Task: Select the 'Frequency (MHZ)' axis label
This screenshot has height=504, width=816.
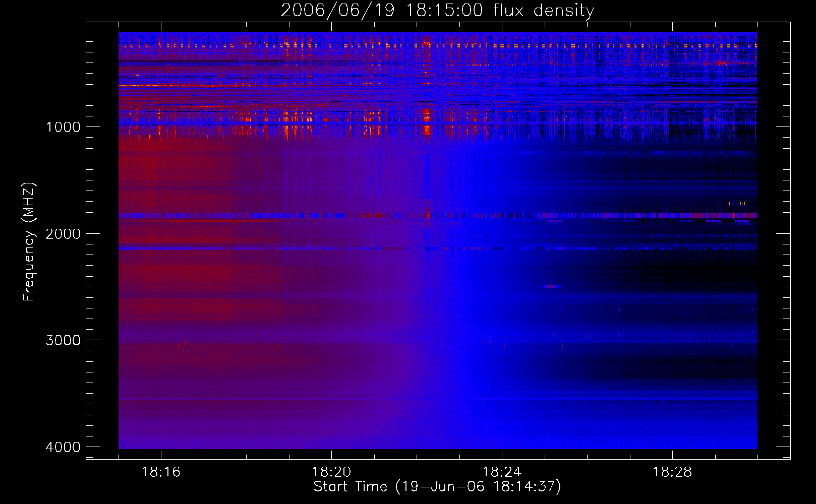Action: coord(29,242)
